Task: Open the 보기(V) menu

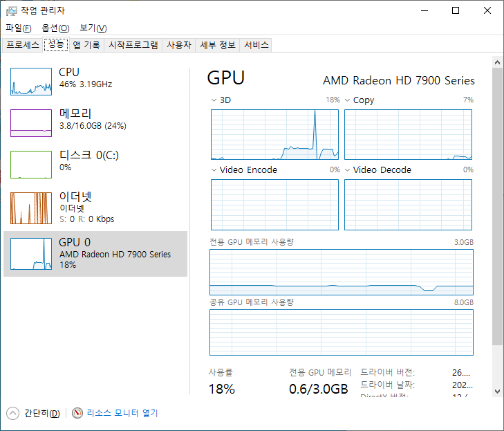Action: tap(93, 28)
